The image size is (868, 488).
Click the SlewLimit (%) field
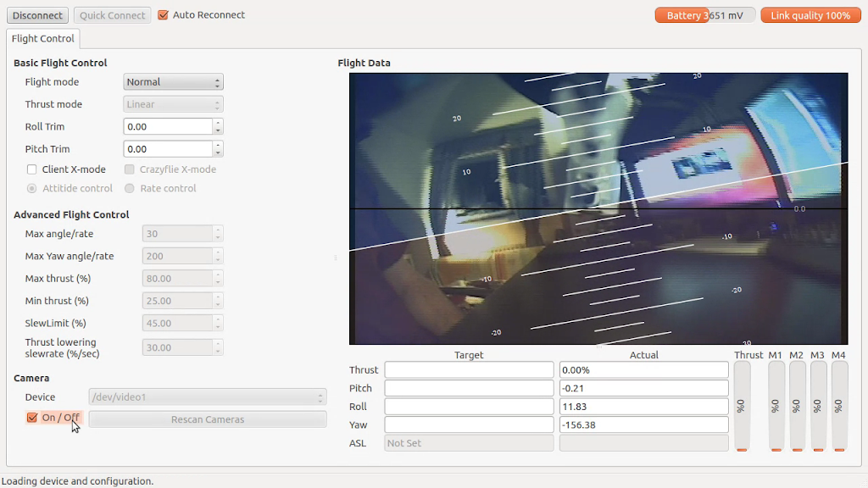pyautogui.click(x=177, y=323)
